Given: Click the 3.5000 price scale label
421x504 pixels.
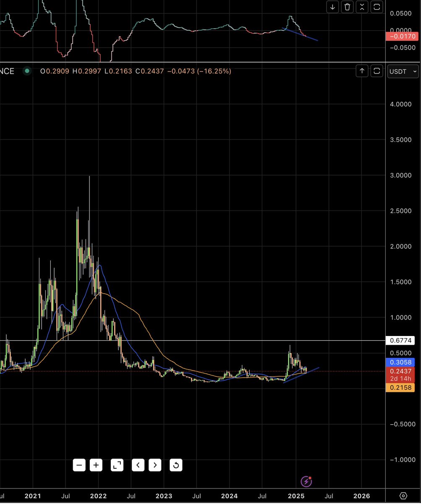Looking at the screenshot, I should pyautogui.click(x=400, y=139).
